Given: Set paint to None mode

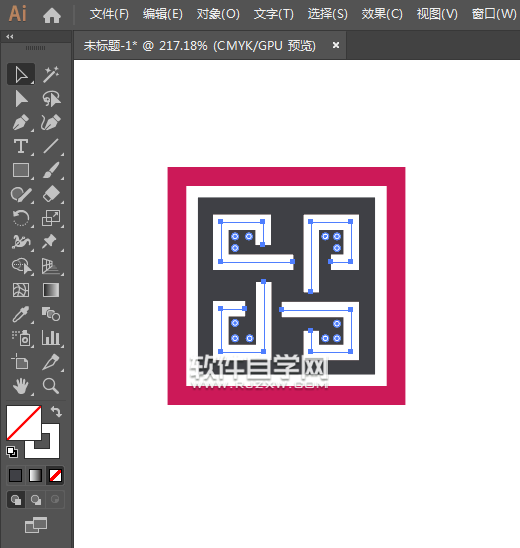Looking at the screenshot, I should 56,476.
